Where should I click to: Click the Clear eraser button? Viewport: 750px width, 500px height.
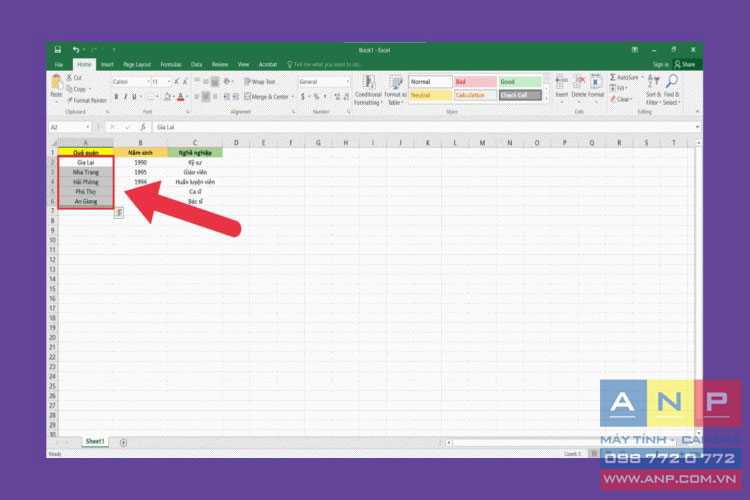(x=621, y=100)
